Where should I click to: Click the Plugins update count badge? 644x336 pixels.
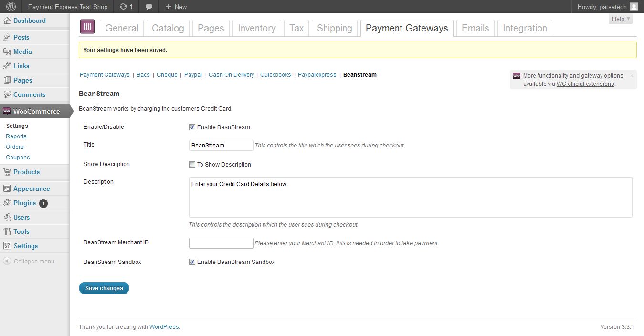(43, 203)
